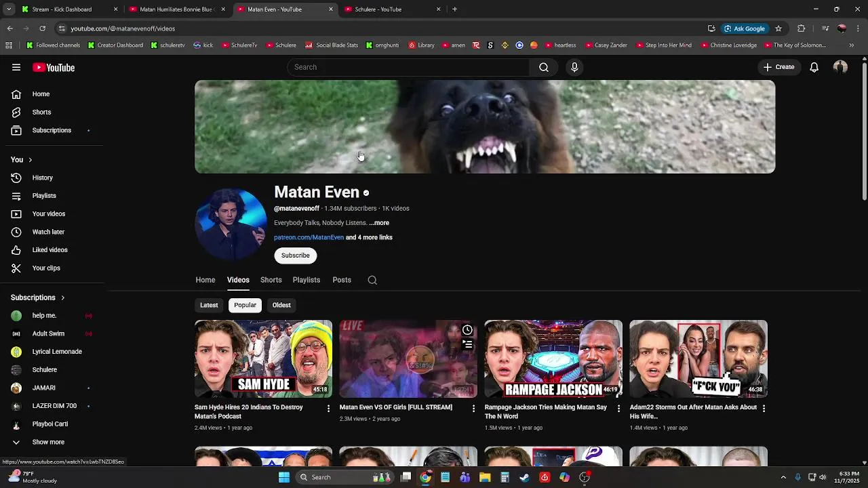The width and height of the screenshot is (868, 488).
Task: Switch to channel Playlists tab
Action: coord(306,280)
